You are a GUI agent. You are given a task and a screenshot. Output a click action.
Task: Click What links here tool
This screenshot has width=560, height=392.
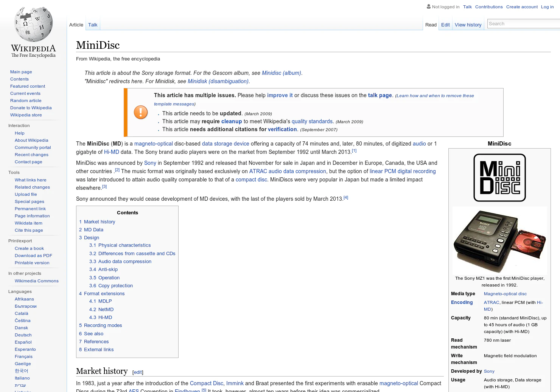(x=31, y=180)
